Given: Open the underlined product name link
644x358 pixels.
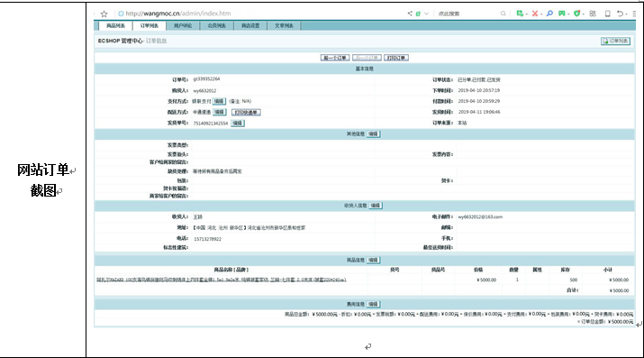Looking at the screenshot, I should pyautogui.click(x=222, y=280).
